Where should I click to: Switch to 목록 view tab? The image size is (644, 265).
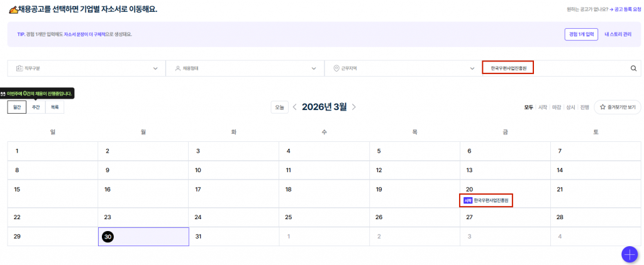(x=55, y=107)
